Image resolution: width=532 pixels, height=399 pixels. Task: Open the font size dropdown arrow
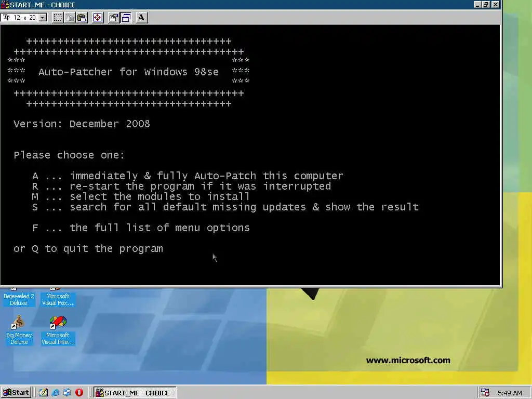click(x=43, y=18)
